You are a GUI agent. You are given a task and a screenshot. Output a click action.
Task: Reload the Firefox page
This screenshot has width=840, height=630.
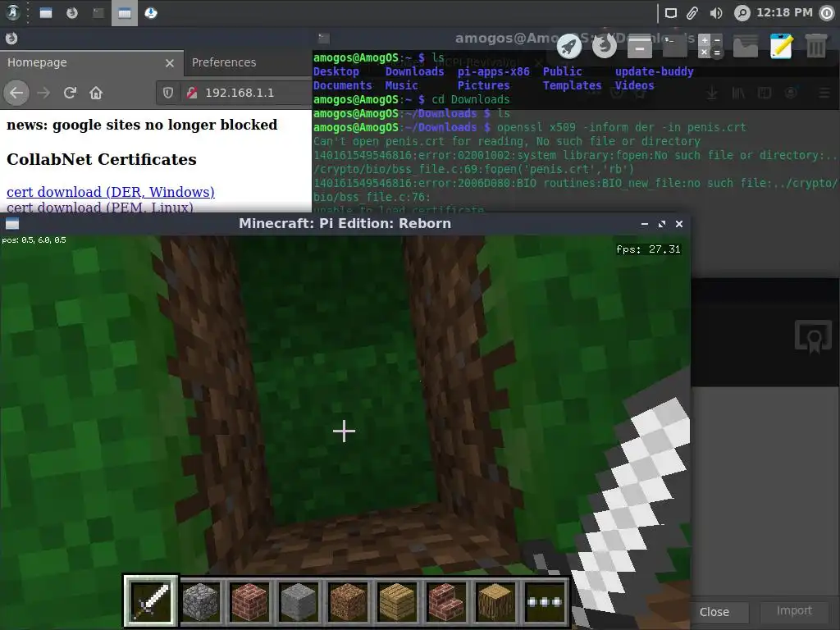click(x=70, y=93)
